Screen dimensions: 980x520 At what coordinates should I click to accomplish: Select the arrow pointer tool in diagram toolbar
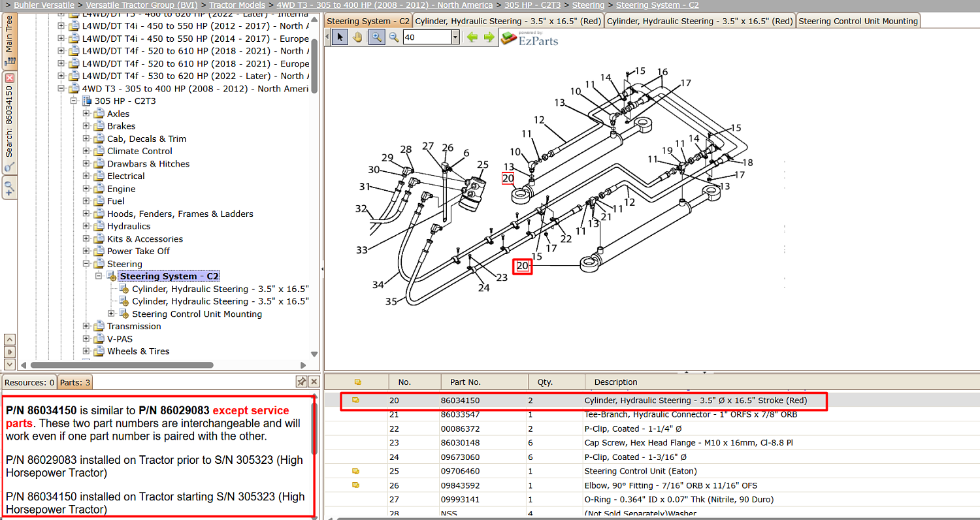tap(340, 37)
